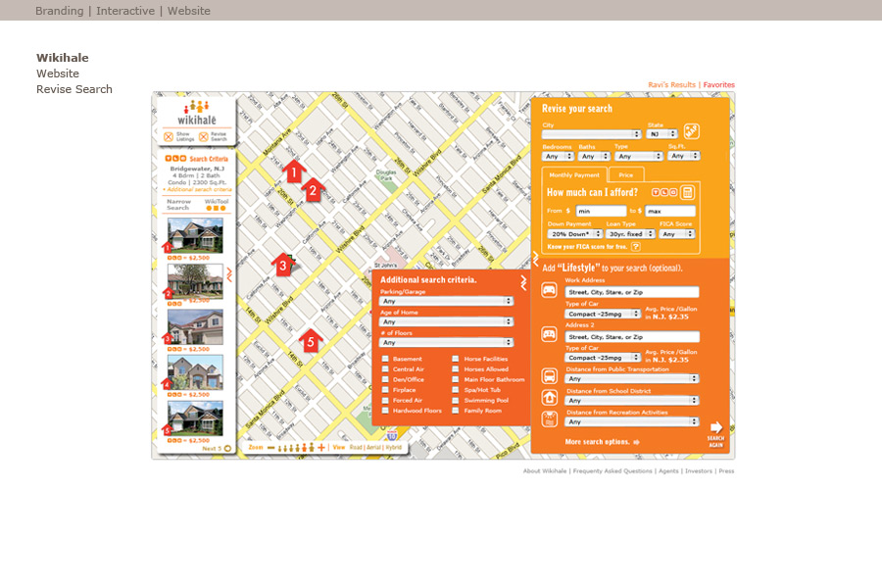Click the Search Again arrow icon
This screenshot has width=882, height=588.
pos(716,427)
